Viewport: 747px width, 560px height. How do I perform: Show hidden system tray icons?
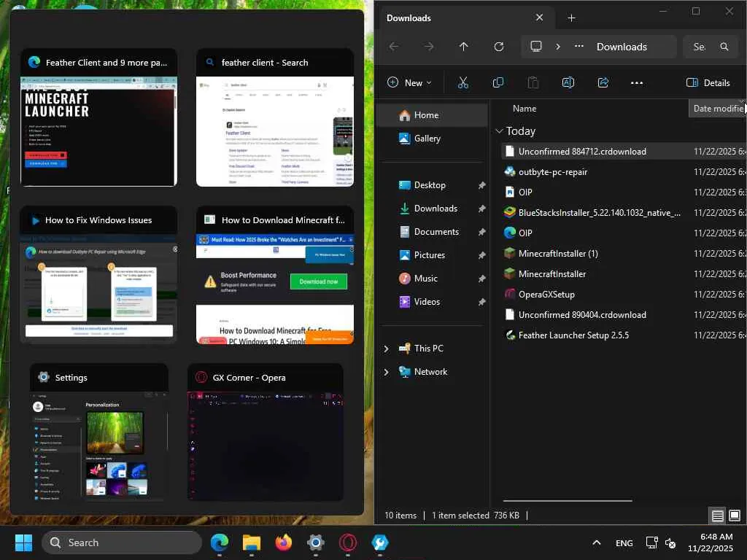596,542
